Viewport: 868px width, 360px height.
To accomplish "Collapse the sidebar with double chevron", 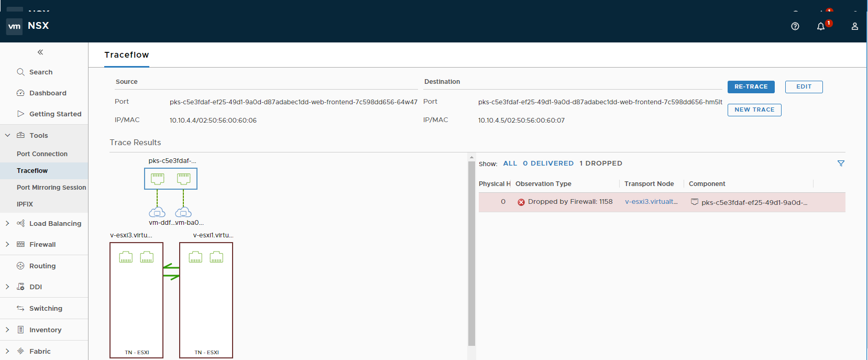I will tap(40, 52).
